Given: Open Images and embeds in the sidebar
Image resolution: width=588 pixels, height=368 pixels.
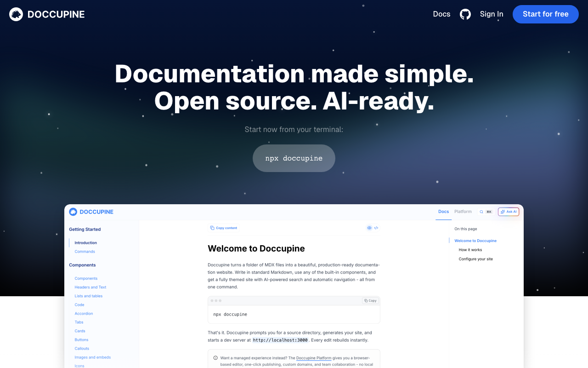Looking at the screenshot, I should point(93,357).
